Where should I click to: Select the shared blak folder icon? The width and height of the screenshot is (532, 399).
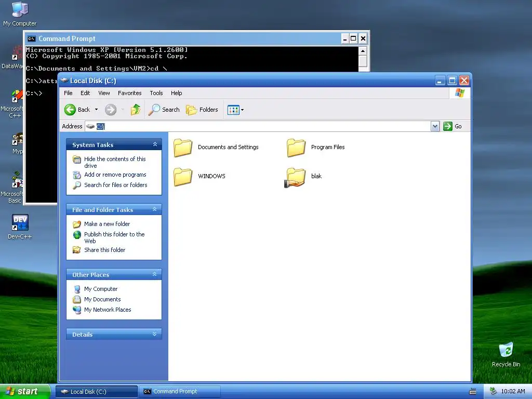[295, 177]
